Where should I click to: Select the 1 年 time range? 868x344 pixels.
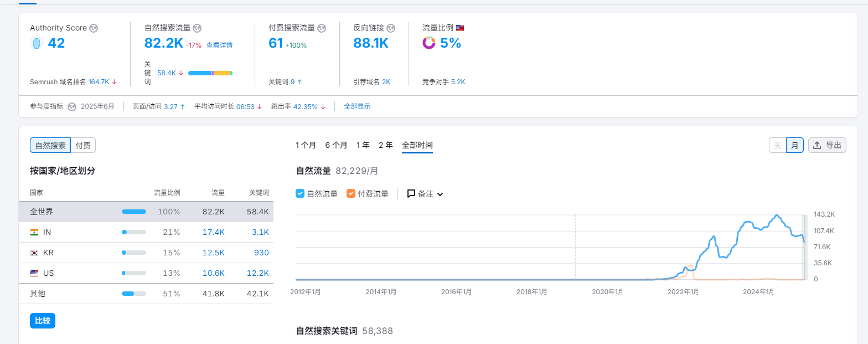(x=363, y=145)
